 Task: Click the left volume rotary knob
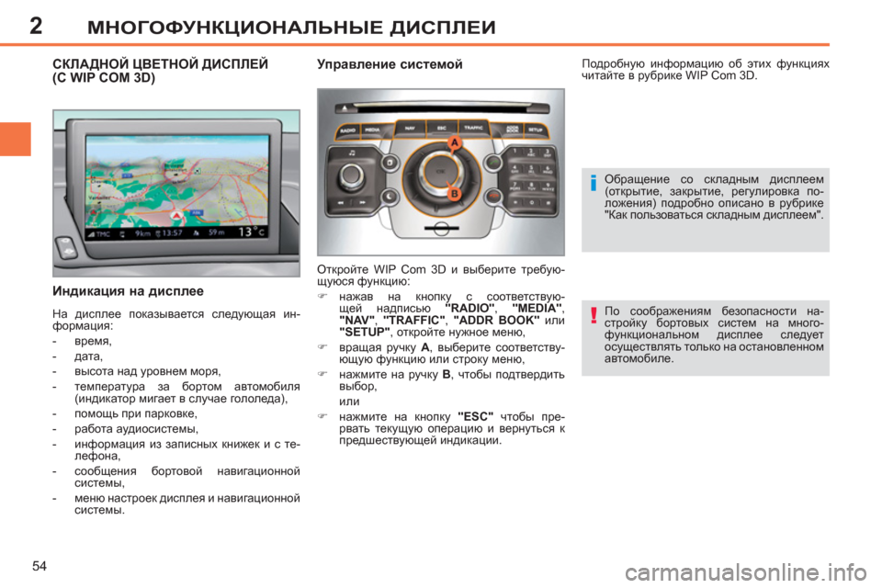click(x=352, y=176)
